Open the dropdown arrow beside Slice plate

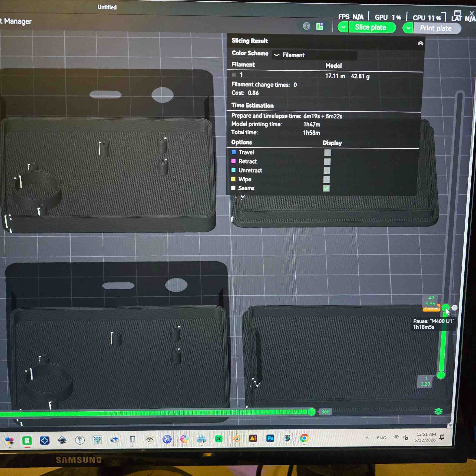(343, 27)
